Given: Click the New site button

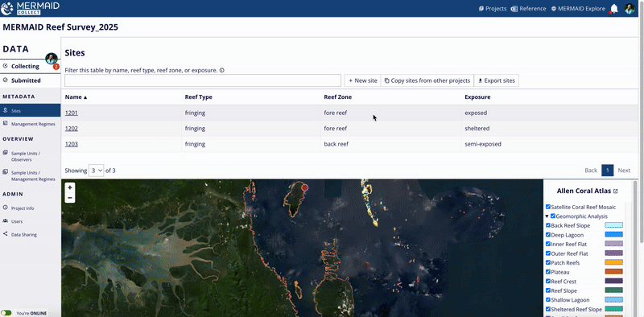Looking at the screenshot, I should 363,80.
